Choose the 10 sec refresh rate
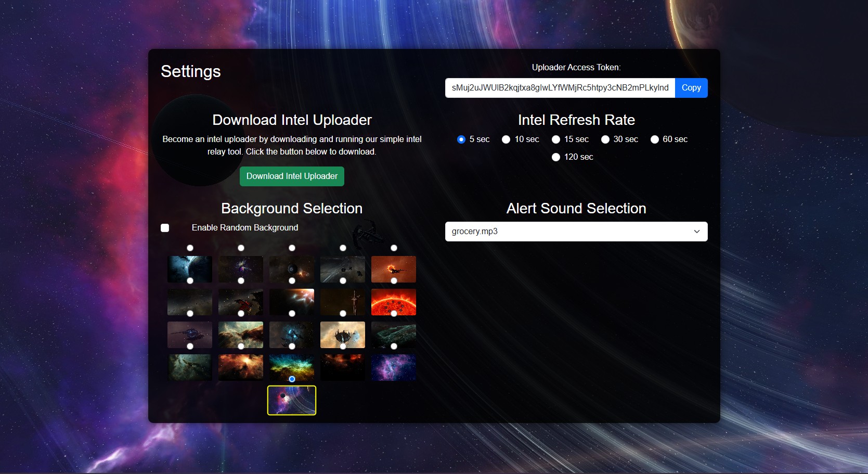The width and height of the screenshot is (868, 474). 506,139
